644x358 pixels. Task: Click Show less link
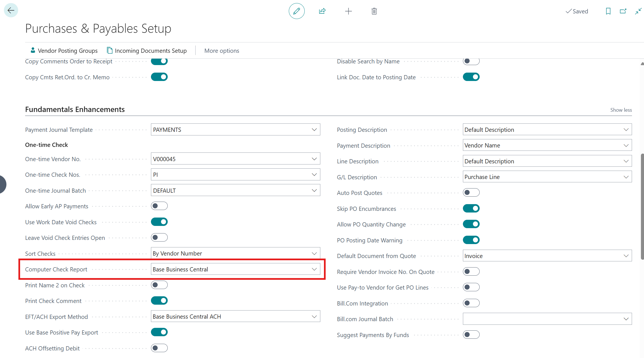(x=621, y=110)
